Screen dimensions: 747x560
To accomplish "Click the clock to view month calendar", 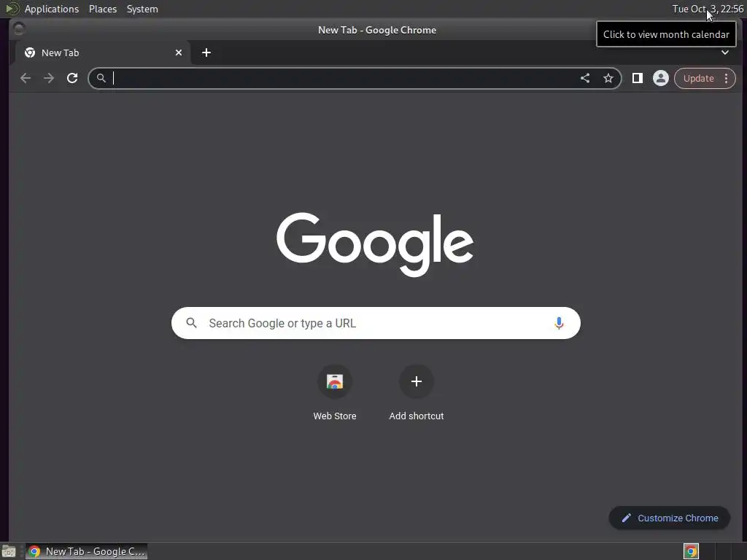I will pos(708,9).
